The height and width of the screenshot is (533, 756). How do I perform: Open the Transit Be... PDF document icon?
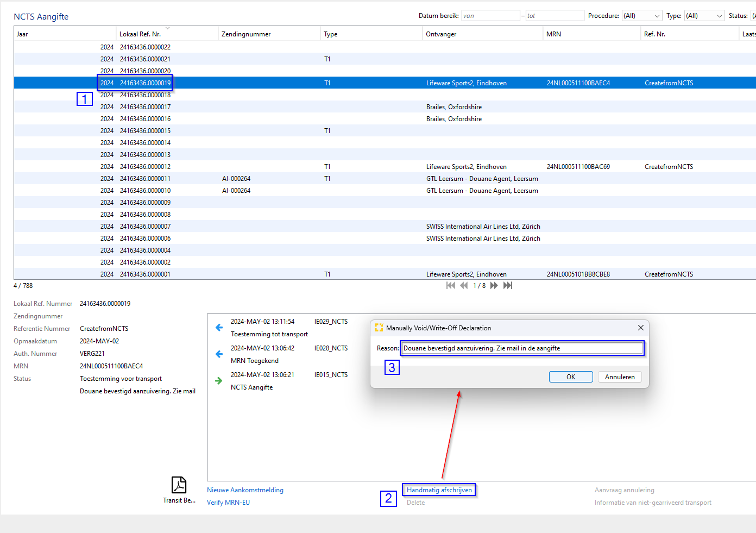179,485
